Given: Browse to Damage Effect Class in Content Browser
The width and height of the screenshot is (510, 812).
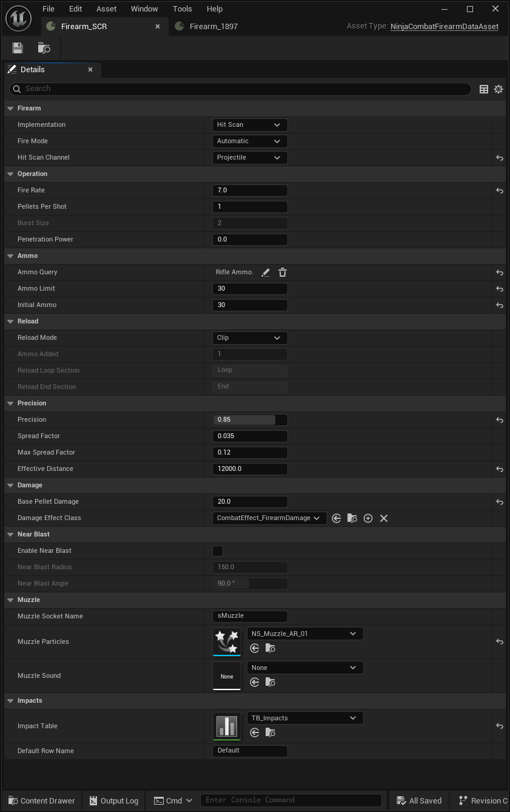Looking at the screenshot, I should pos(352,518).
